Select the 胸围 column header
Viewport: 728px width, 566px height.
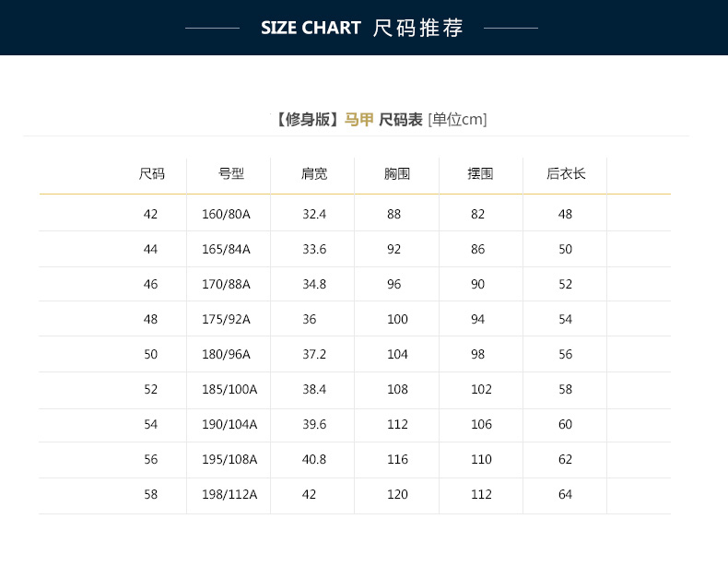pyautogui.click(x=397, y=173)
